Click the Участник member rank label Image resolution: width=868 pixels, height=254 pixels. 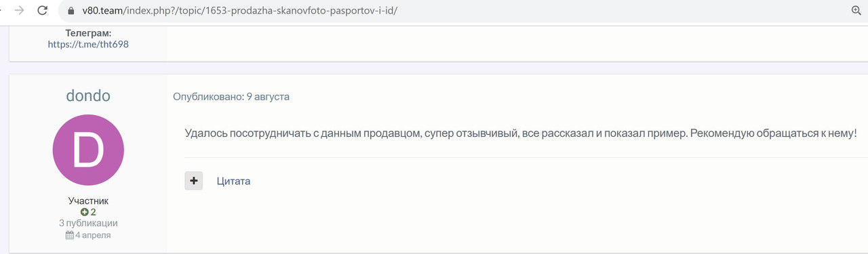pyautogui.click(x=88, y=201)
